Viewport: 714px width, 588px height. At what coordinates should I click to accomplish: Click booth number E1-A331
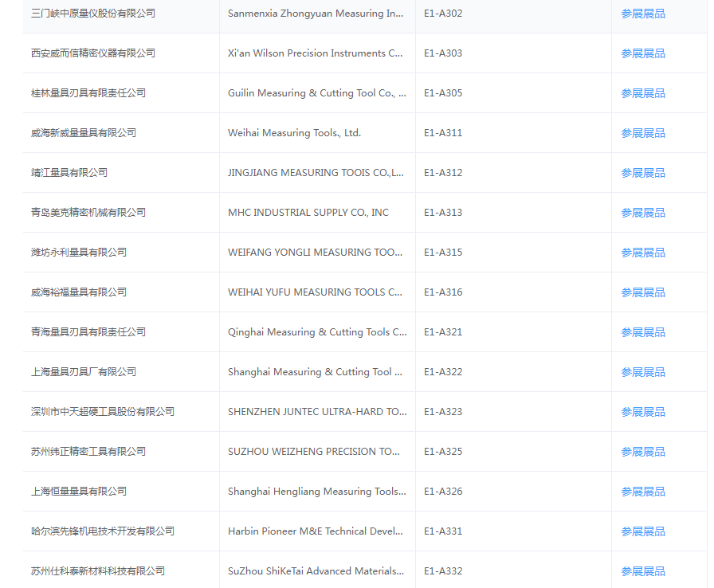(x=443, y=531)
